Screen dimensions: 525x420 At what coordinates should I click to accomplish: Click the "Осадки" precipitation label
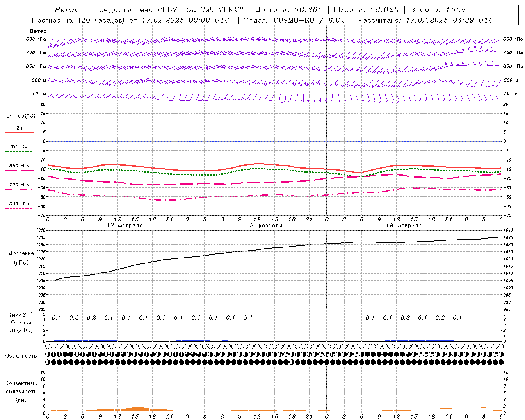coord(21,322)
